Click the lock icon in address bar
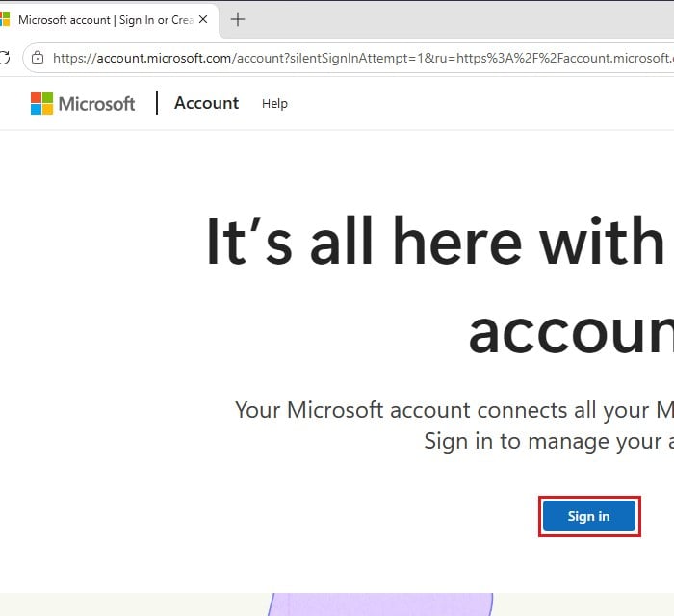The width and height of the screenshot is (674, 616). (x=38, y=58)
